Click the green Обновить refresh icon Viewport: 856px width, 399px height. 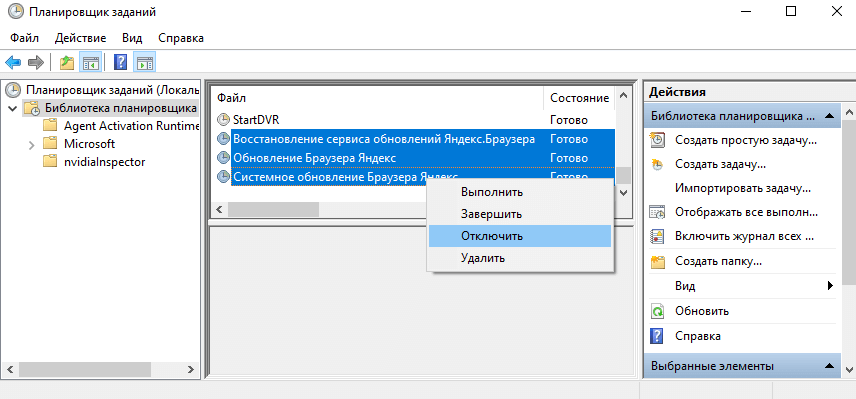(x=658, y=312)
